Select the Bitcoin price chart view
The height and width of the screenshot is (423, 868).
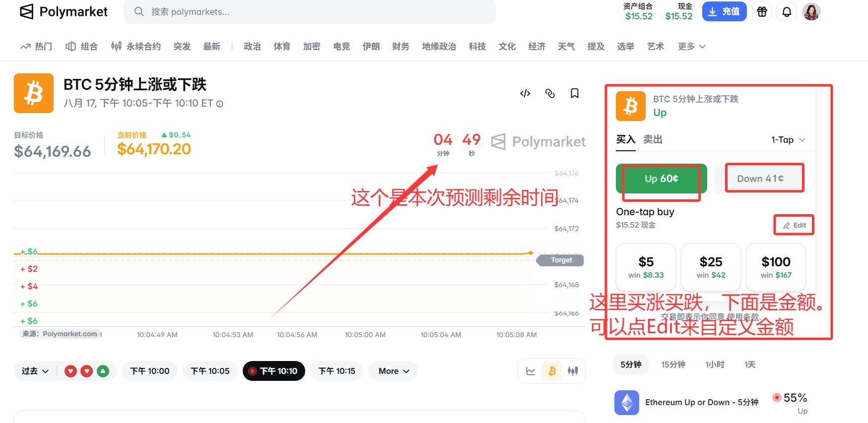pyautogui.click(x=552, y=371)
